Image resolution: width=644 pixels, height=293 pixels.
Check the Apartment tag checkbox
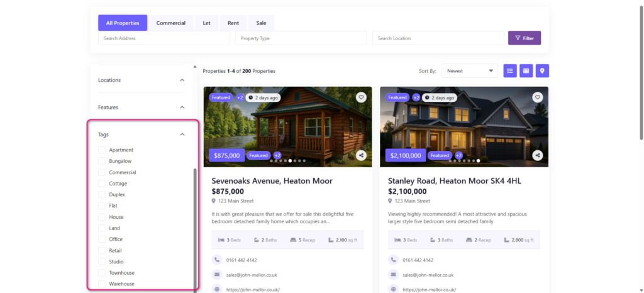pyautogui.click(x=102, y=150)
